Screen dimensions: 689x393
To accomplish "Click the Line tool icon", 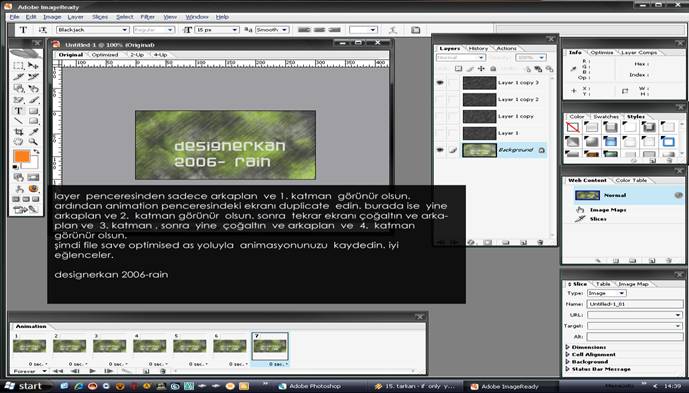I will point(18,121).
